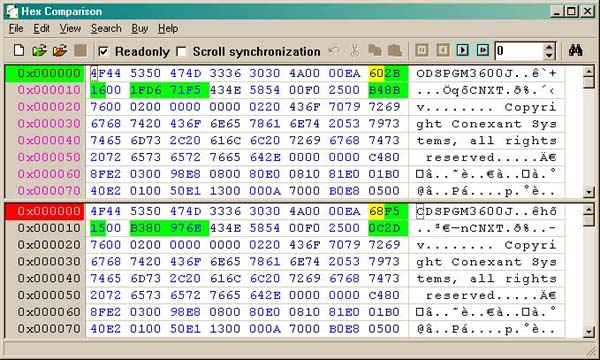Close the Hex Comparison window
The width and height of the screenshot is (600, 360).
tap(587, 11)
